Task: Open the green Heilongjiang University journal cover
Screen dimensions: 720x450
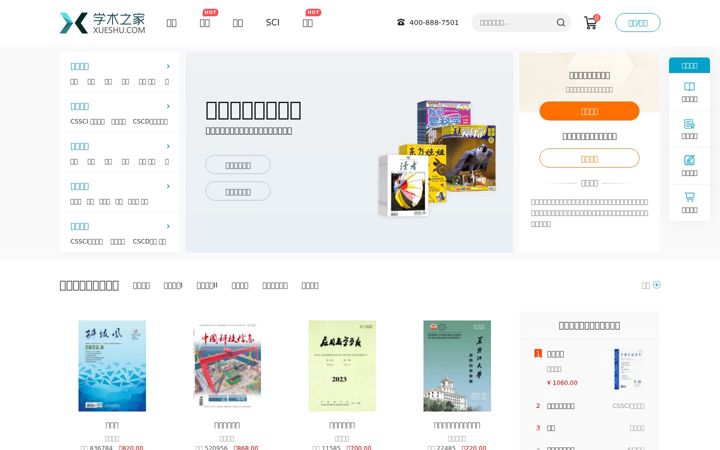Action: click(x=457, y=366)
